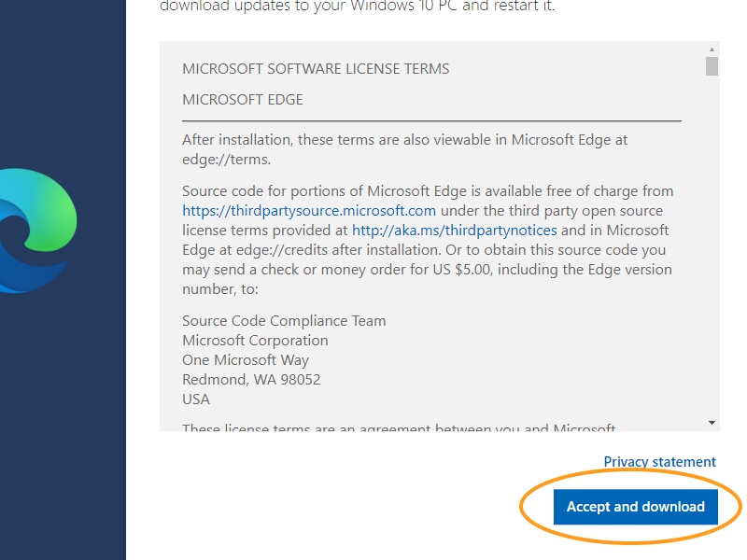
Task: Click the MICROSOFT SOFTWARE LICENSE TERMS heading
Action: coord(316,69)
